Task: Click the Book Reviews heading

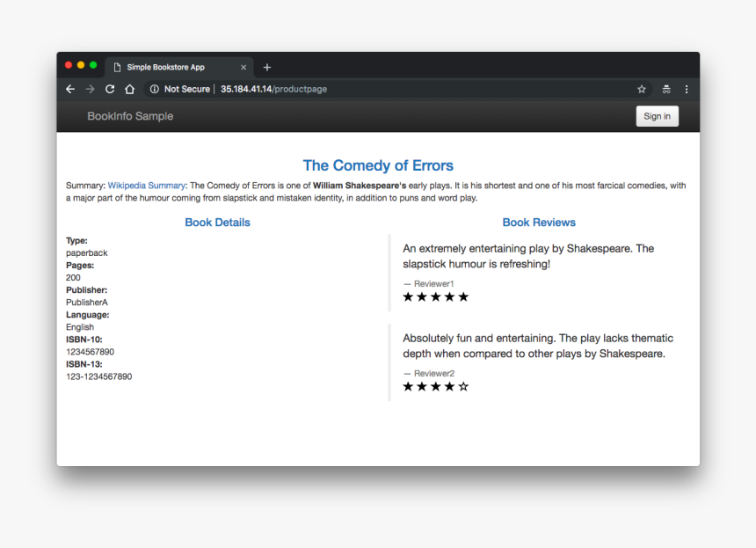Action: coord(539,223)
